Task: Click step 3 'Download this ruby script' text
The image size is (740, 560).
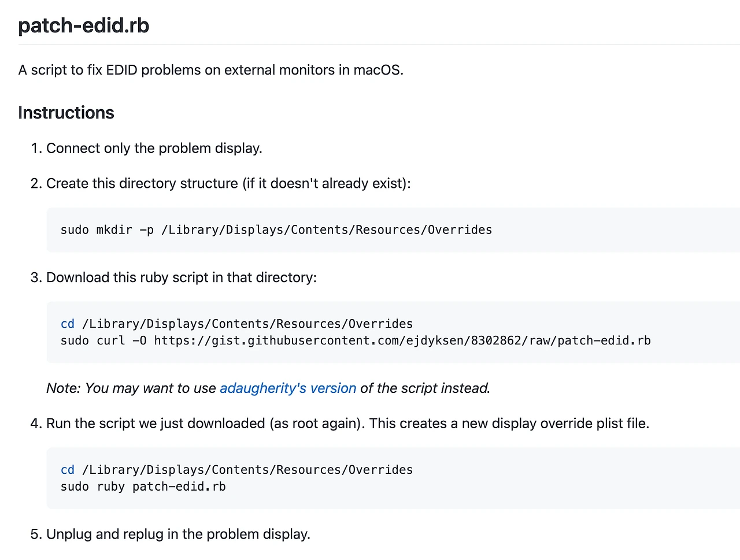Action: pyautogui.click(x=181, y=277)
